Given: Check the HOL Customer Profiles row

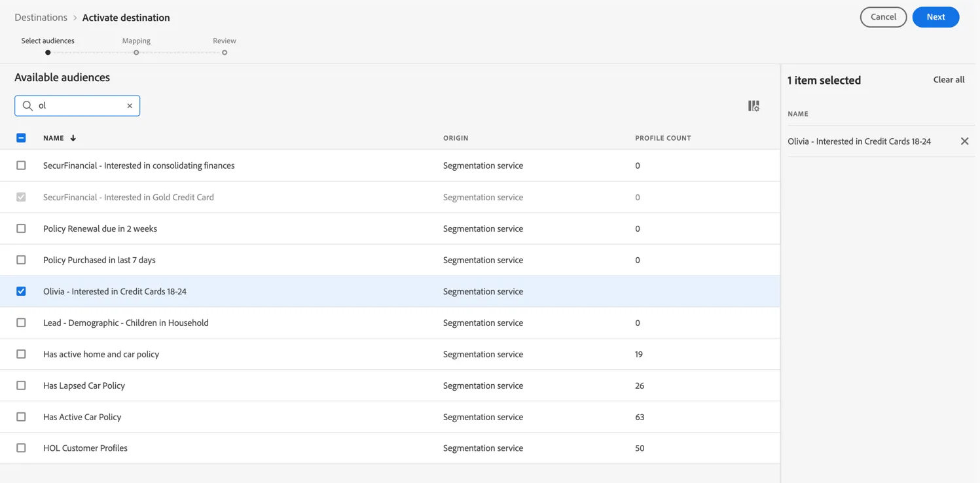Looking at the screenshot, I should coord(21,448).
